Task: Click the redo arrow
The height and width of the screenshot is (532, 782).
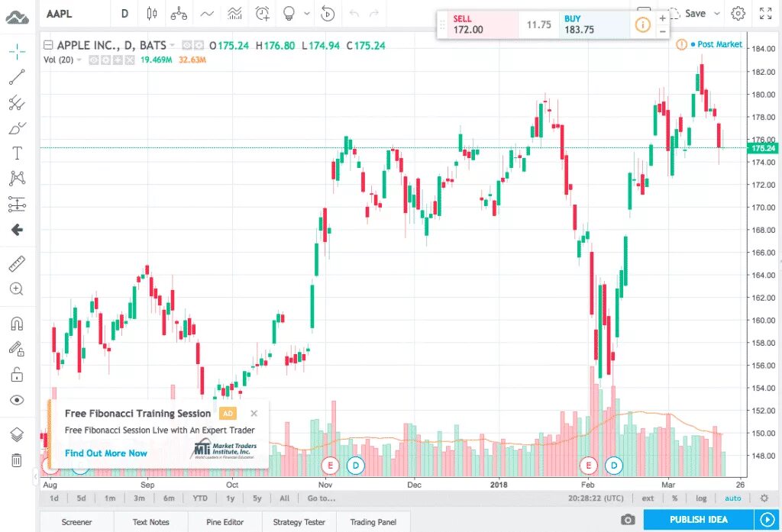Action: tap(374, 14)
